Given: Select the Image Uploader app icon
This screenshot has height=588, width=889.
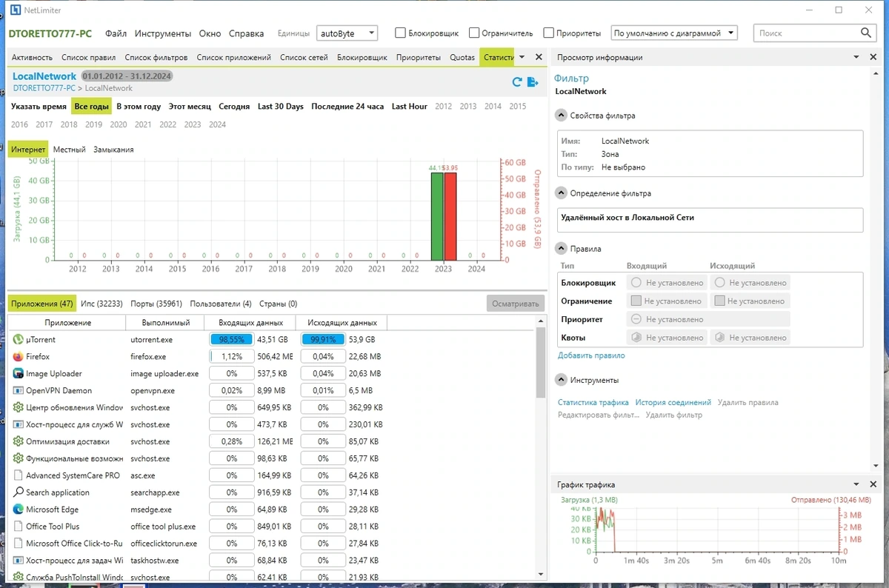Looking at the screenshot, I should coord(19,373).
